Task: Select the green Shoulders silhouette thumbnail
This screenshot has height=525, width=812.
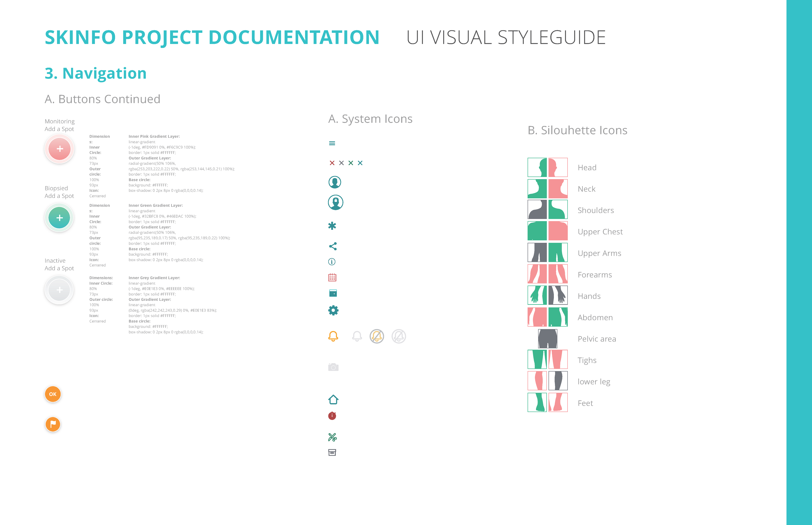Action: point(558,209)
